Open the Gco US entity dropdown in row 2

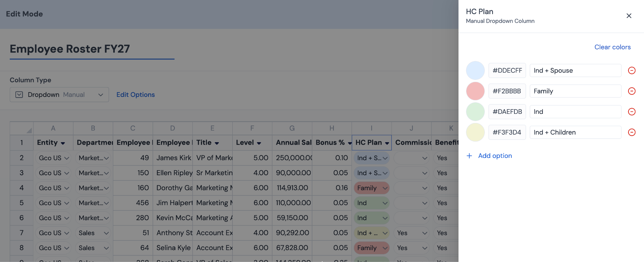pyautogui.click(x=53, y=158)
